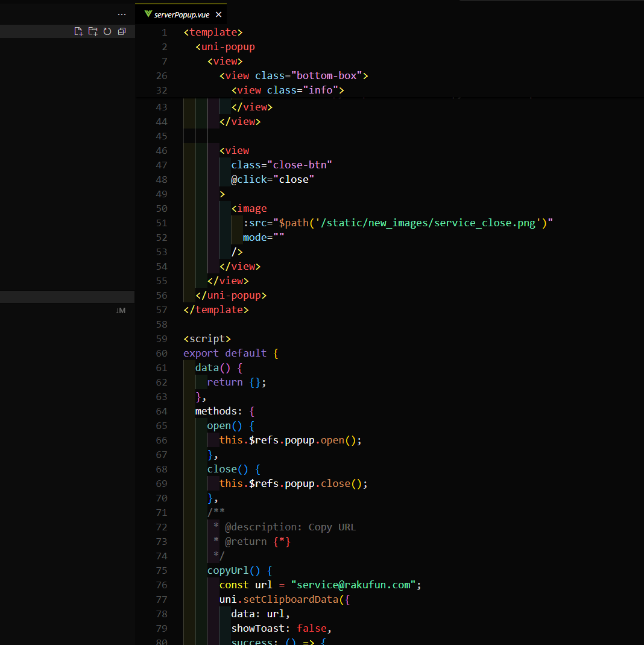The height and width of the screenshot is (645, 644).
Task: Click the New Folder icon in explorer
Action: pos(93,31)
